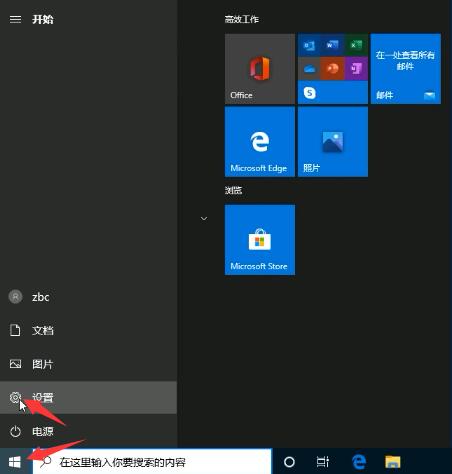452x474 pixels.
Task: Open Outlook icon in Office apps tile
Action: [x=309, y=45]
